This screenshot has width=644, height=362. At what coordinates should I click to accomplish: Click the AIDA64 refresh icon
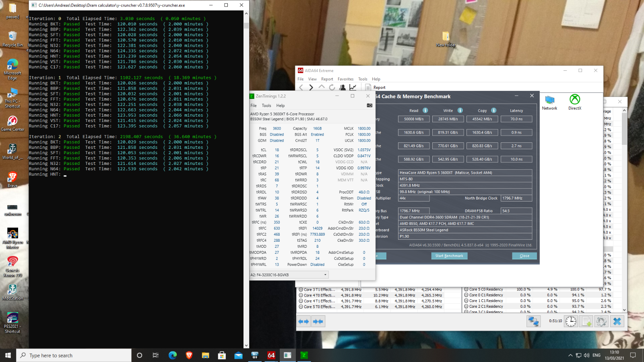pos(332,87)
